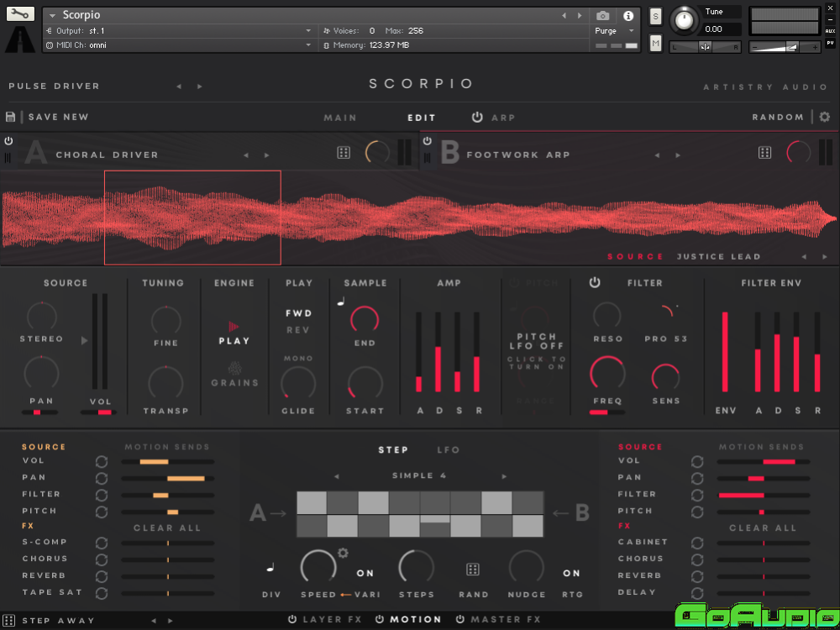This screenshot has height=630, width=840.
Task: Click the gear icon beside SPEED knob
Action: [343, 553]
